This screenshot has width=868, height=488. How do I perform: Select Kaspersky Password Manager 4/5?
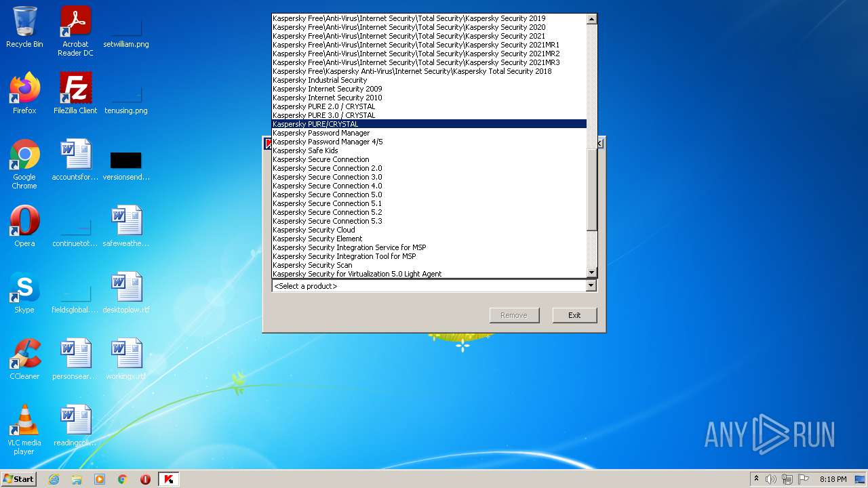pos(429,142)
